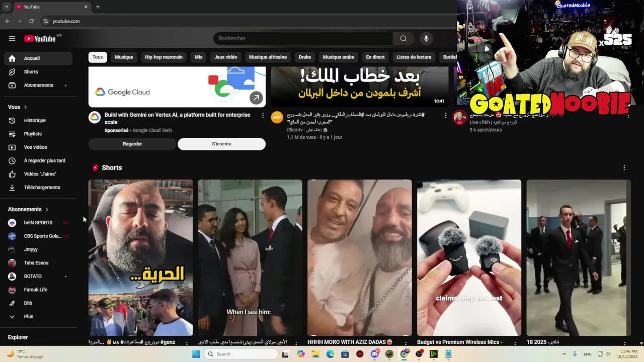This screenshot has width=644, height=362.
Task: Select the Tous filter chip
Action: point(98,57)
